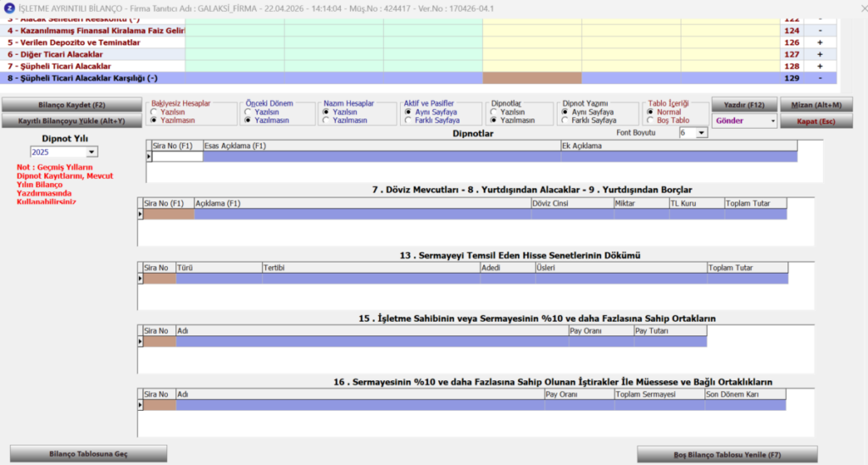Click account code 124 cell
The image size is (868, 465).
point(792,31)
